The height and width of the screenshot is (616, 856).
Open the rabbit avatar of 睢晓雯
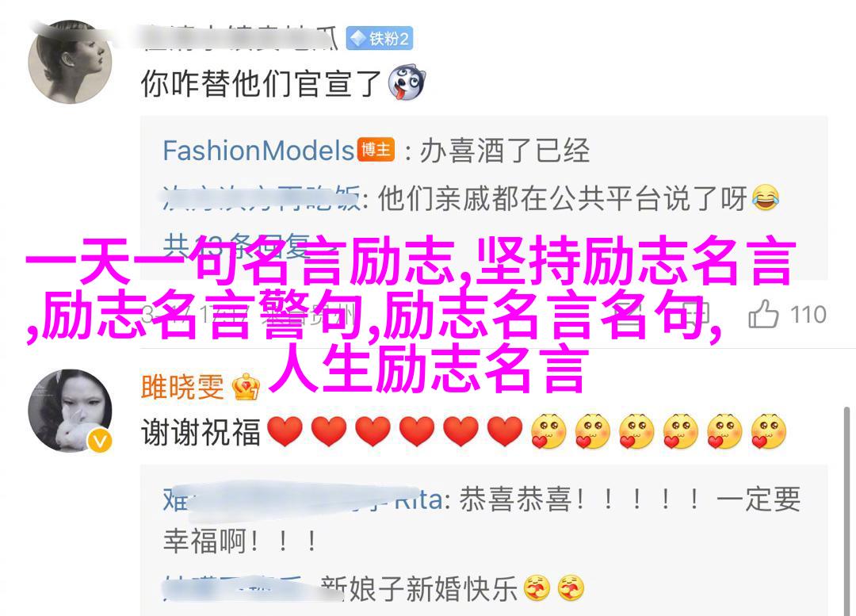[69, 410]
